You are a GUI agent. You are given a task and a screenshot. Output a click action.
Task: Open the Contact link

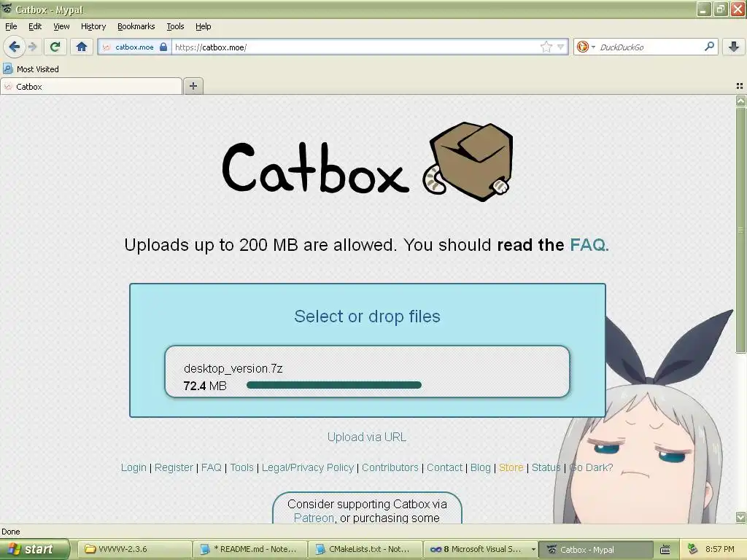click(x=444, y=467)
